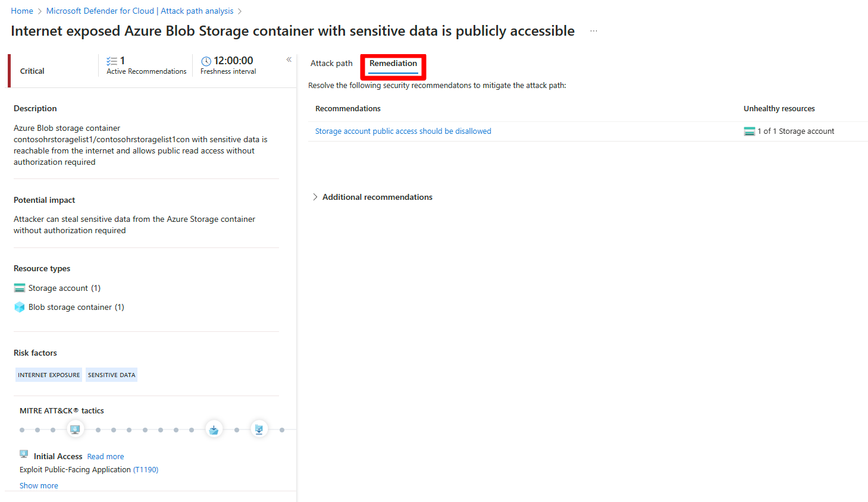Open the ellipsis menu beside page title
868x502 pixels.
[x=594, y=31]
